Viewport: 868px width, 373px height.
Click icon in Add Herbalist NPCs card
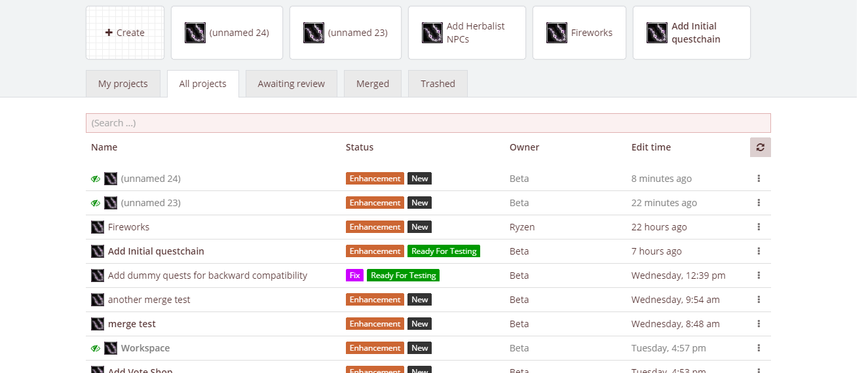432,33
